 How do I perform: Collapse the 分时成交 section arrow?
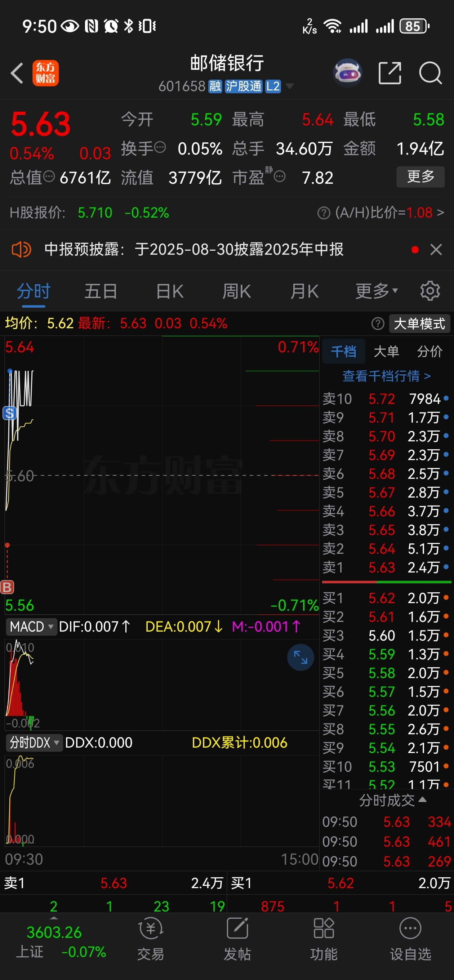pos(422,800)
